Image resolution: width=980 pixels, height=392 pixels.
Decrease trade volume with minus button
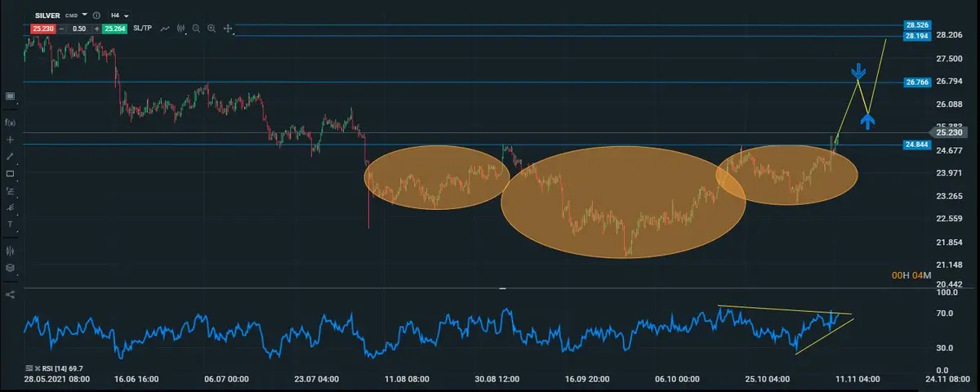pyautogui.click(x=60, y=29)
